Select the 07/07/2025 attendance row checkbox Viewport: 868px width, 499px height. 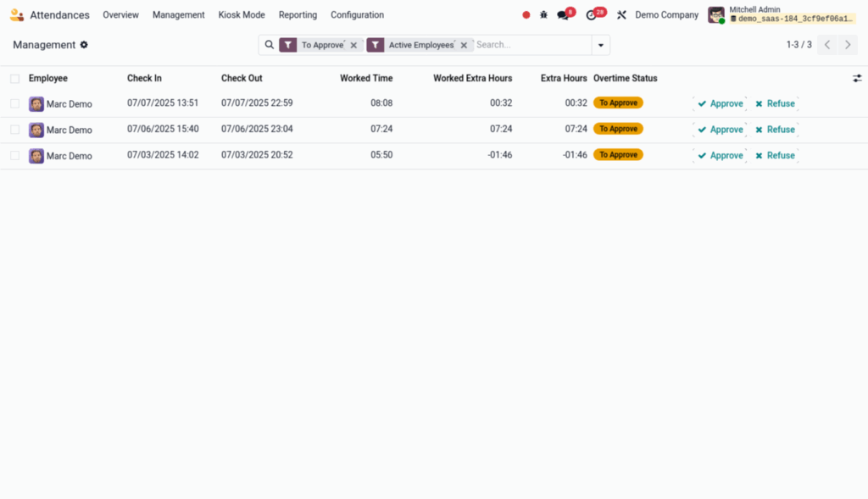point(14,103)
